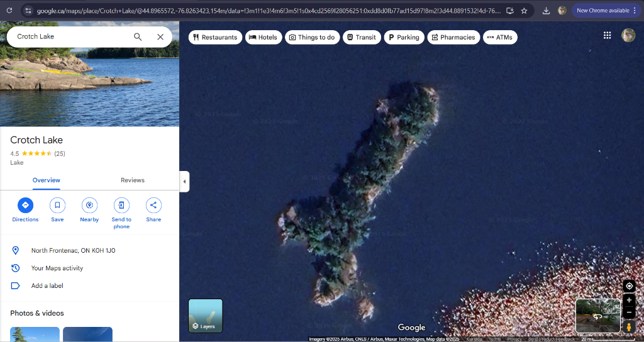
Task: Show your location on map
Action: pos(629,286)
